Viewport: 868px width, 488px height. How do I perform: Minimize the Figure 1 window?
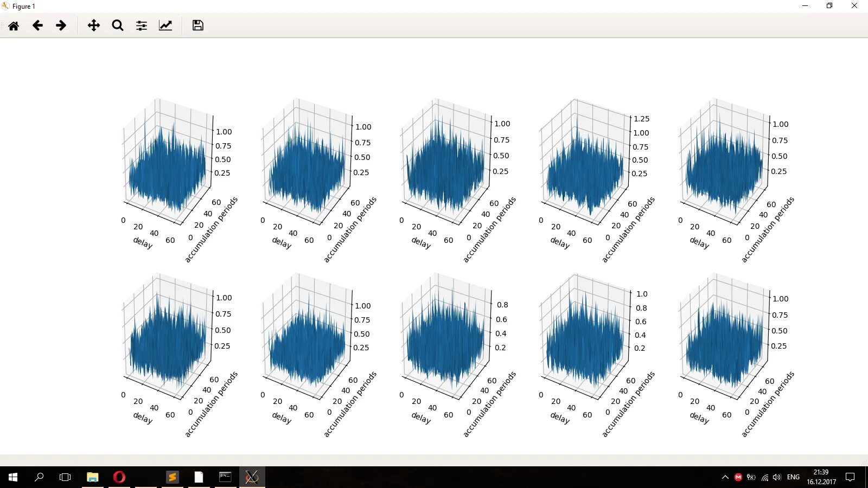click(x=805, y=6)
